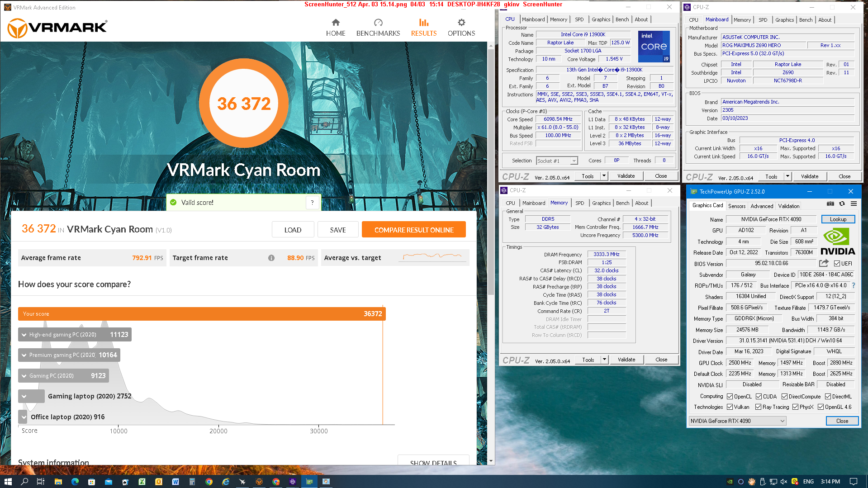Click COMPARE RESULT ONLINE button
Viewport: 868px width, 488px height.
(x=414, y=230)
